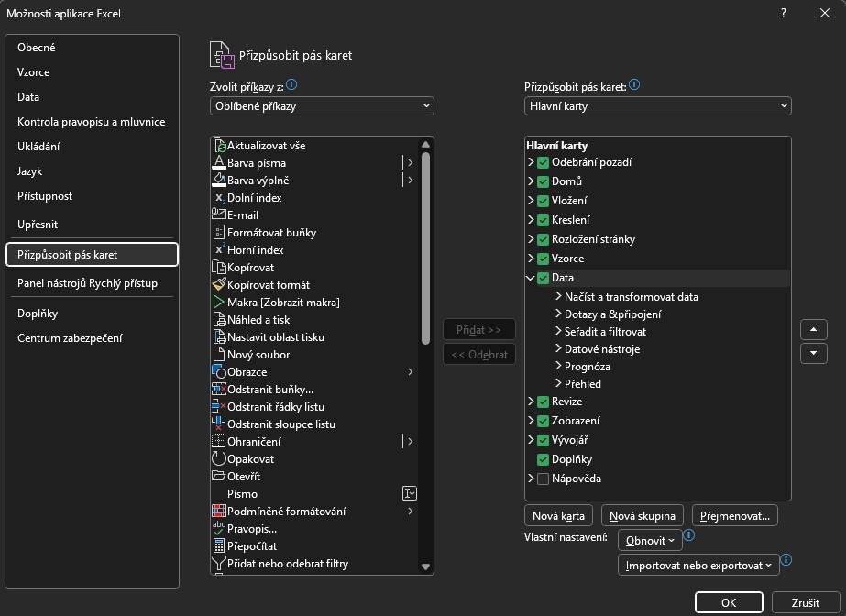Viewport: 846px width, 616px height.
Task: Click the Nový soubor page icon
Action: tap(219, 355)
